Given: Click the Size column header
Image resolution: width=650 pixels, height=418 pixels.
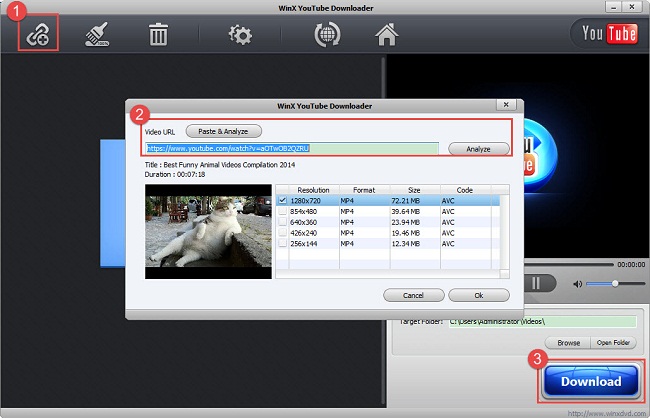Looking at the screenshot, I should tap(415, 190).
